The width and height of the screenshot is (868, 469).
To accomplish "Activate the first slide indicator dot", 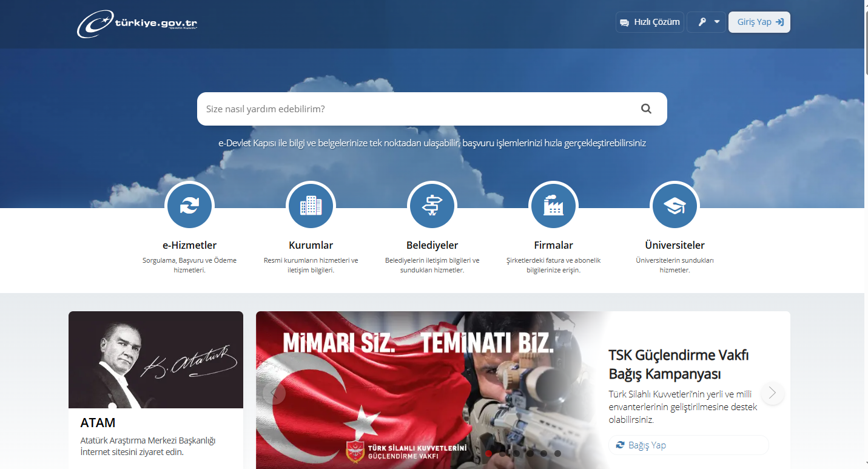I will [488, 453].
